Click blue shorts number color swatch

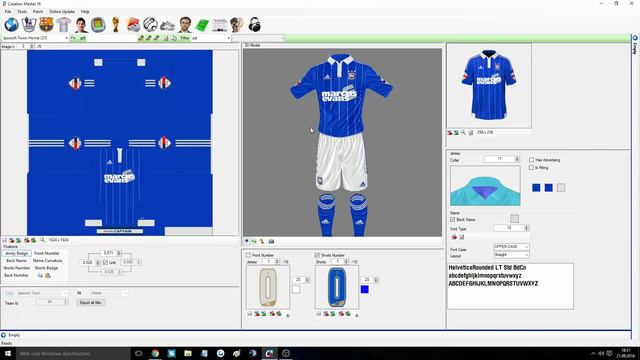(x=365, y=289)
